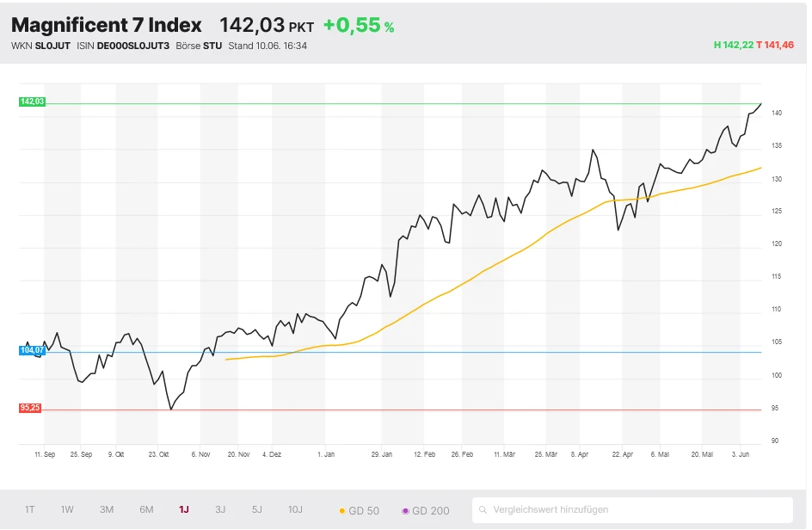
Task: Select the 5J chart period
Action: coord(255,509)
